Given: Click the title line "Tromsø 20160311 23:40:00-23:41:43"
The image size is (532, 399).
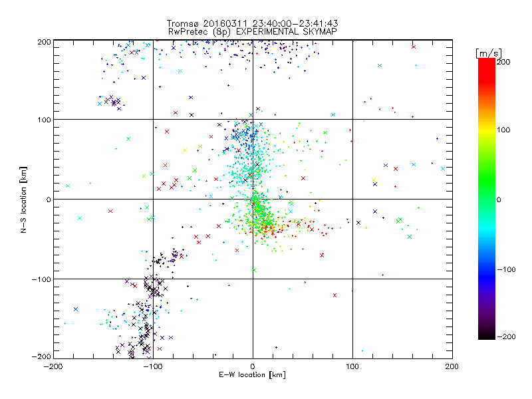Looking at the screenshot, I should pos(253,23).
